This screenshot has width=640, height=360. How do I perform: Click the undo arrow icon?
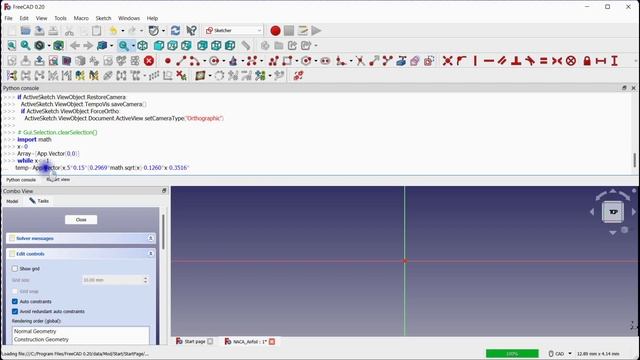113,31
